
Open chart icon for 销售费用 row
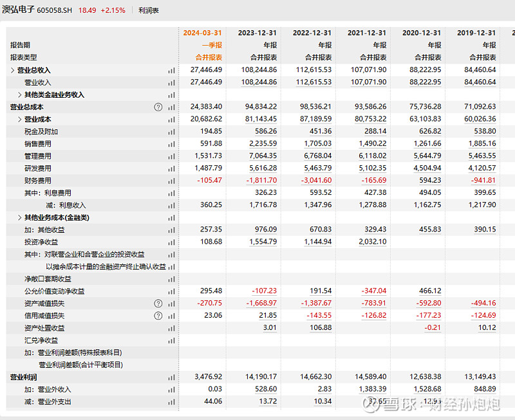click(x=171, y=144)
